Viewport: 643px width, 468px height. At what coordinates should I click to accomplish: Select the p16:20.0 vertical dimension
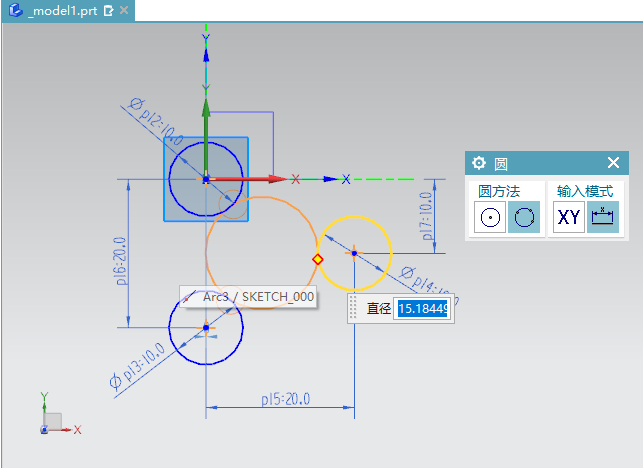[x=121, y=261]
